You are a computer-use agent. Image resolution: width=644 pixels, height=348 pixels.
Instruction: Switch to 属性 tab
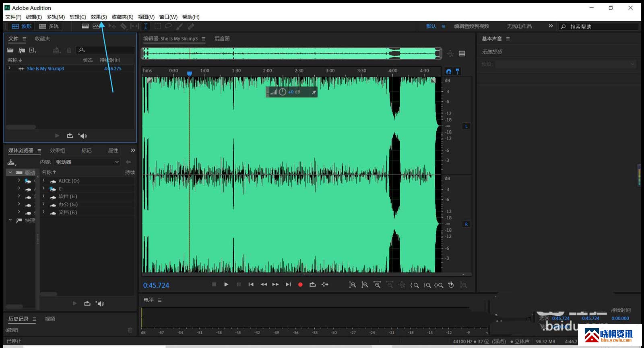click(x=113, y=150)
